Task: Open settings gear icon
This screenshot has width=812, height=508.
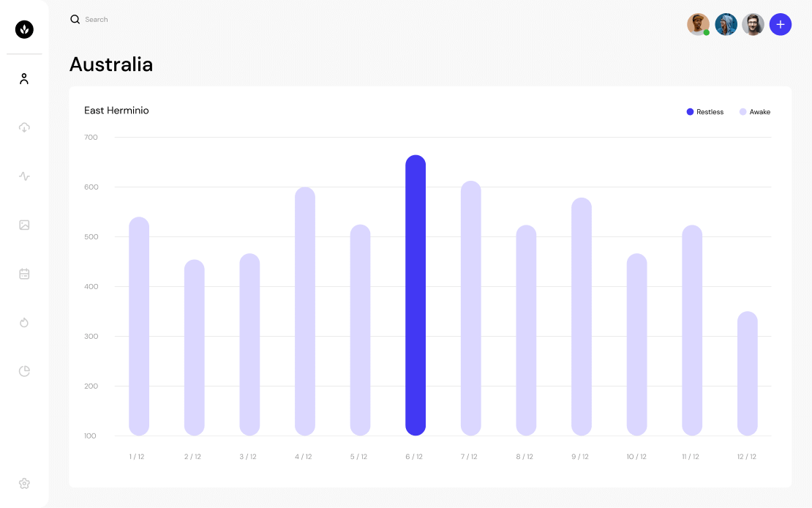Action: (x=24, y=484)
